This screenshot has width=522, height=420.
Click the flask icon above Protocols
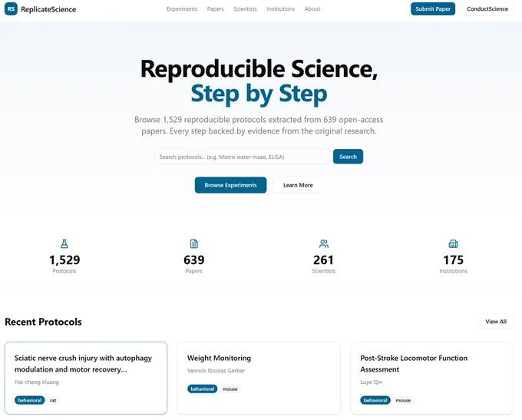tap(64, 244)
